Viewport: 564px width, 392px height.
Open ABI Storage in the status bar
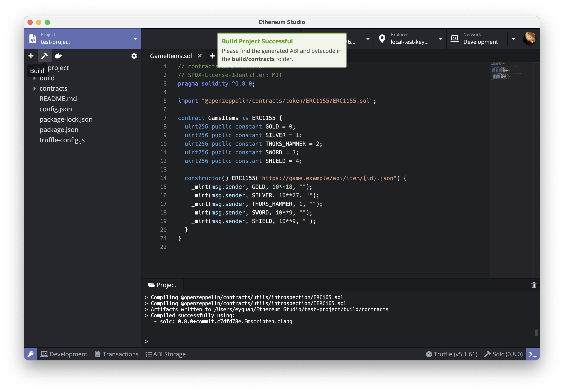166,354
